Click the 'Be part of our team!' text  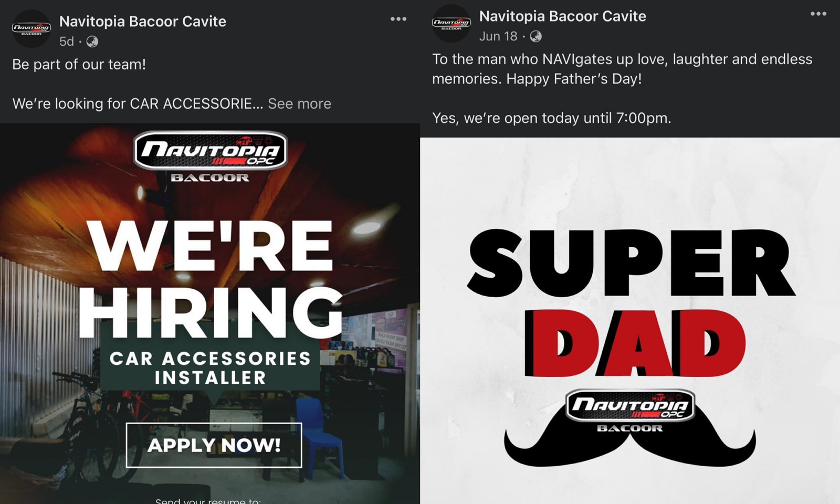pos(79,65)
